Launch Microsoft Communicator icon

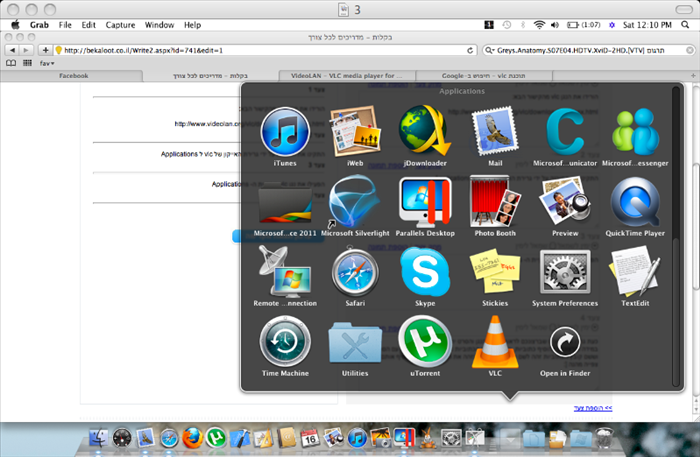point(565,131)
